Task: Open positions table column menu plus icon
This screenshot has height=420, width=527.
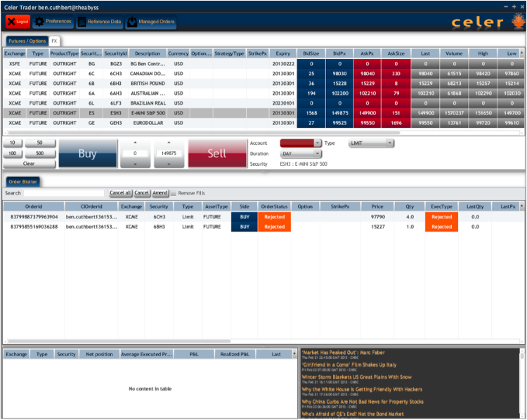Action: (294, 354)
